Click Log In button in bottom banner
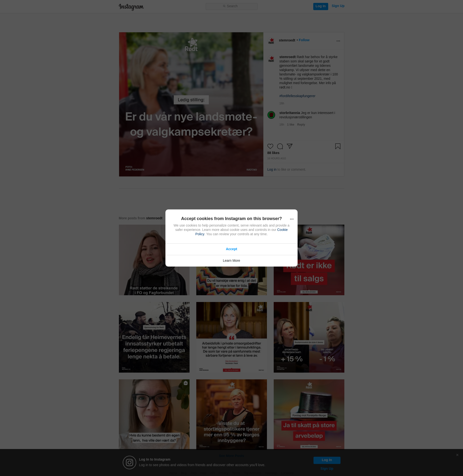The image size is (463, 476). pyautogui.click(x=327, y=460)
